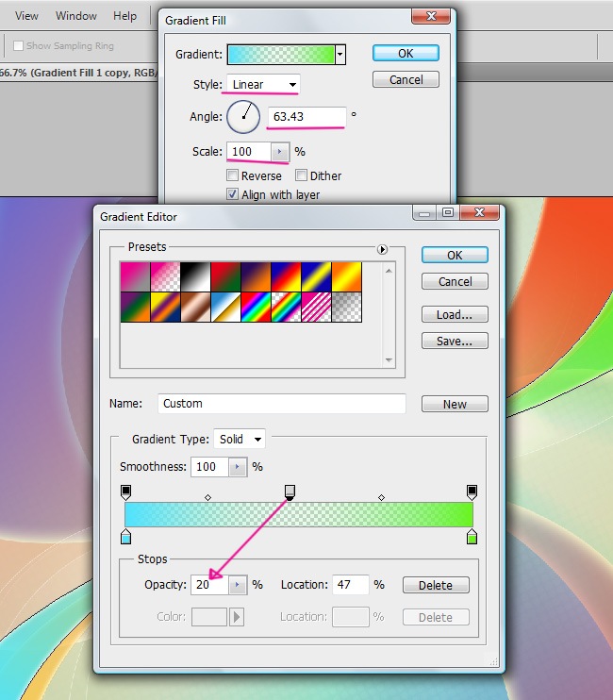Click the New button beside the Name field
The height and width of the screenshot is (700, 613).
(x=455, y=404)
